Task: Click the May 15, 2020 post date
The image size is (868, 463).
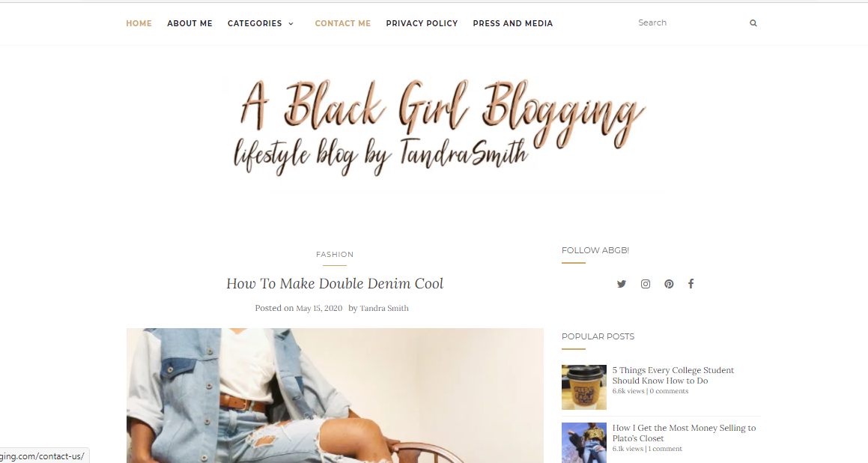Action: 319,308
